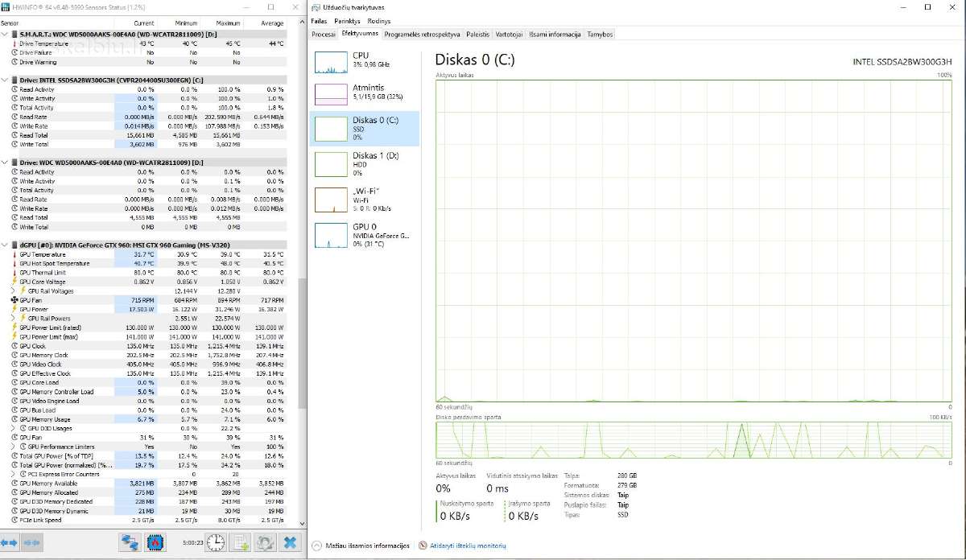This screenshot has width=966, height=560.
Task: Click the Current column header
Action: tap(144, 23)
